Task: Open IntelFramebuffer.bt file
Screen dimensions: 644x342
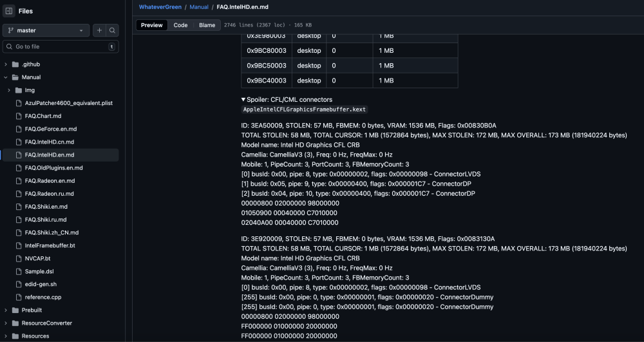Action: pyautogui.click(x=50, y=245)
